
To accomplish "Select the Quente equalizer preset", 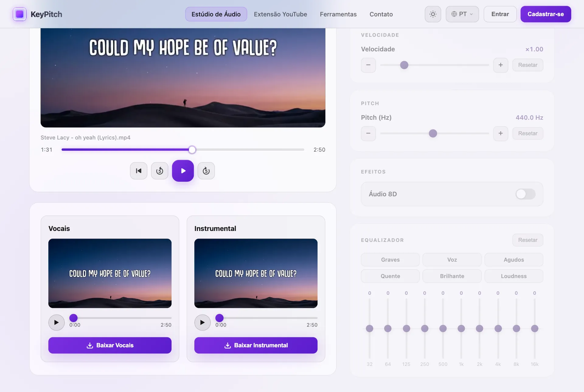I will 390,276.
